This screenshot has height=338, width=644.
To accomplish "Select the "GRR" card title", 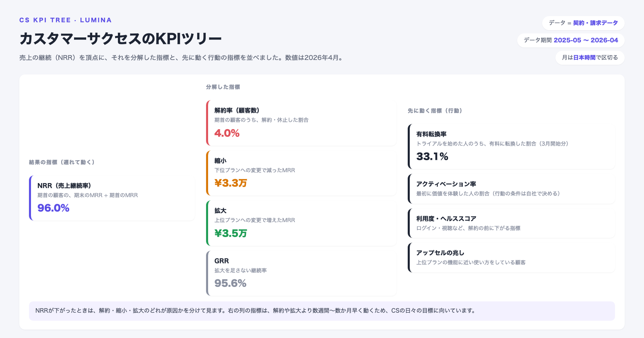I will click(222, 261).
